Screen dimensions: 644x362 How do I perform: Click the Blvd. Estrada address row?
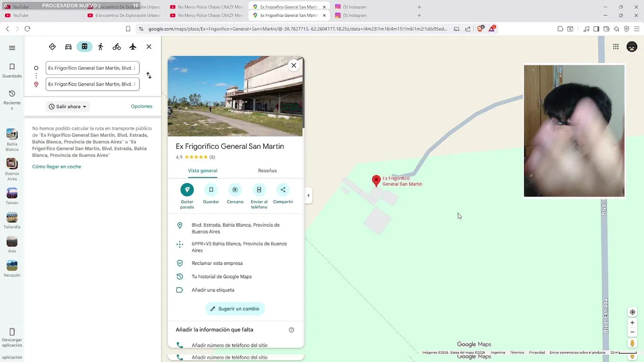coord(236,228)
